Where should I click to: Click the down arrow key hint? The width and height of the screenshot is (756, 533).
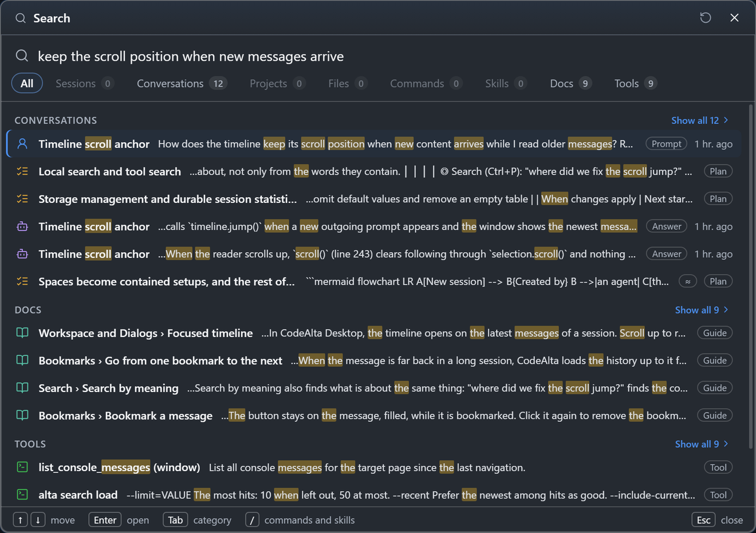click(38, 520)
